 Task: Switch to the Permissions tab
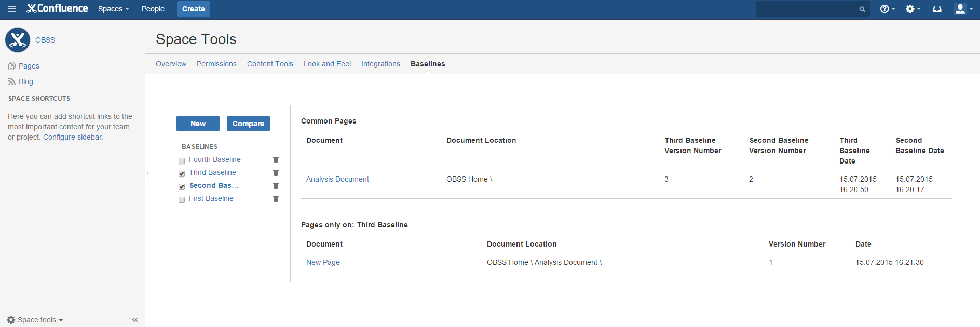point(216,64)
